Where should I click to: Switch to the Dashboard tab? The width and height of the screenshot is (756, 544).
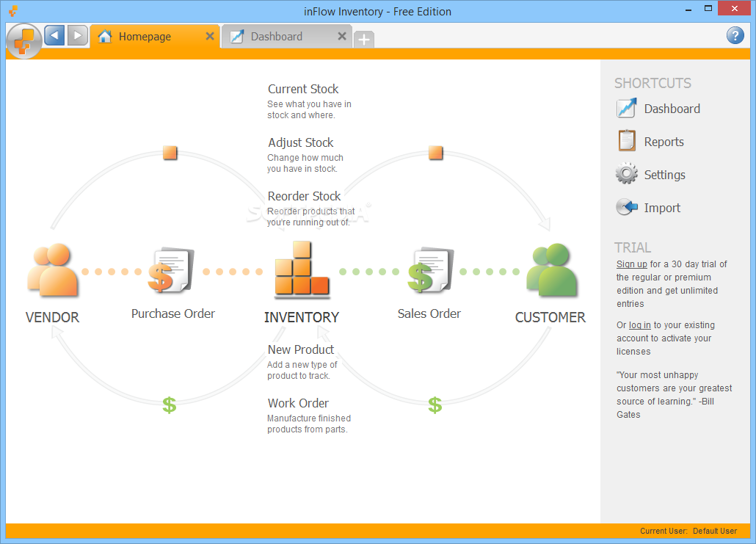(287, 37)
